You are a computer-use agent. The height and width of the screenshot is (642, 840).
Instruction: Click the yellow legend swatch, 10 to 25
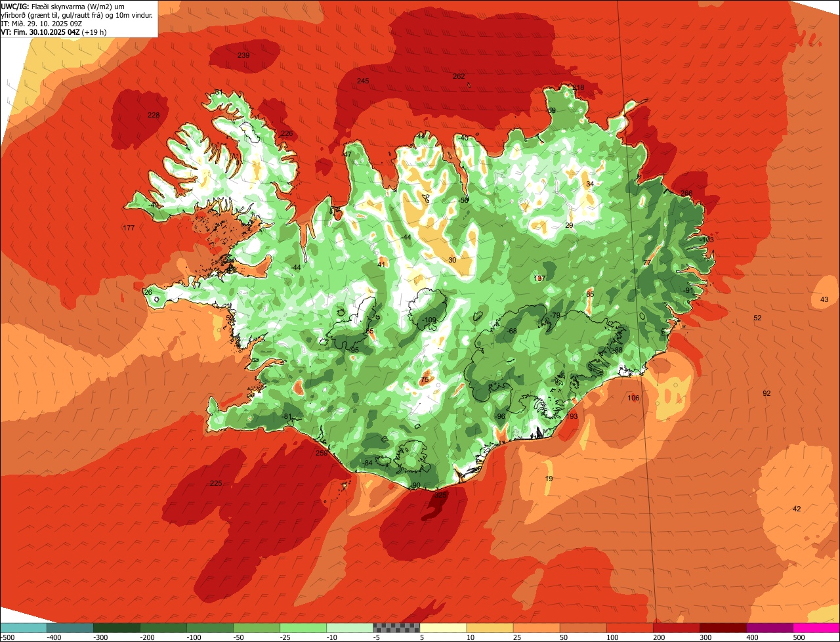click(490, 628)
